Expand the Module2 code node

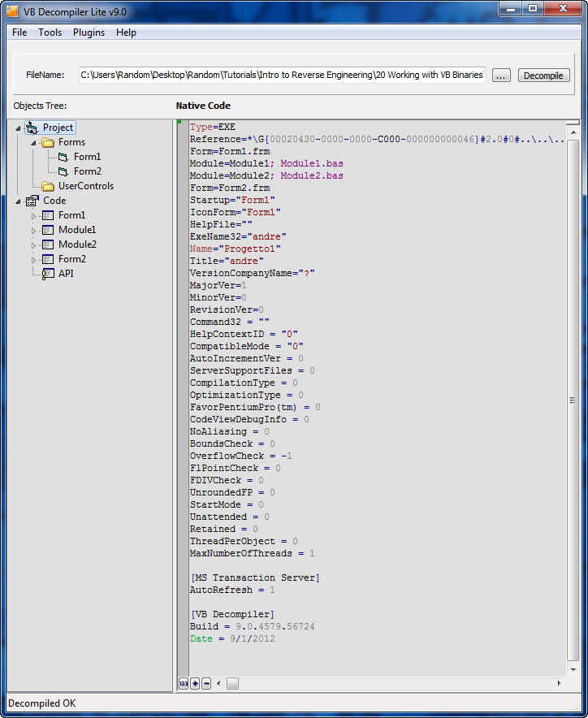[x=33, y=245]
